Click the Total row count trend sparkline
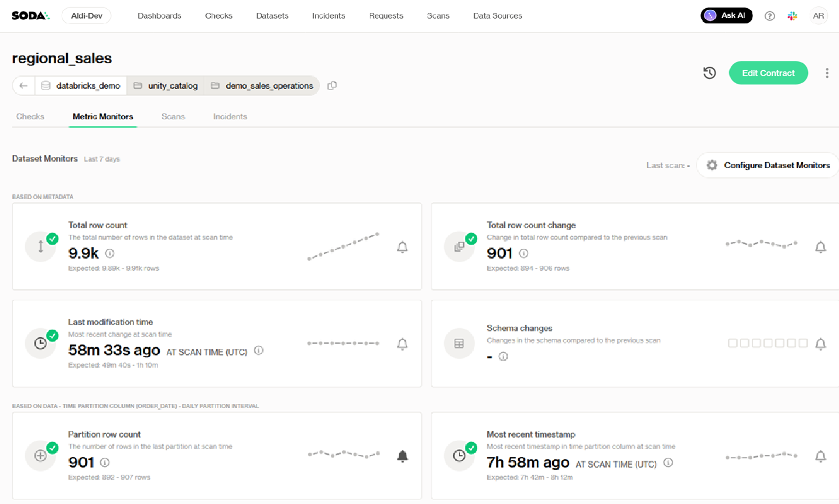 coord(344,246)
